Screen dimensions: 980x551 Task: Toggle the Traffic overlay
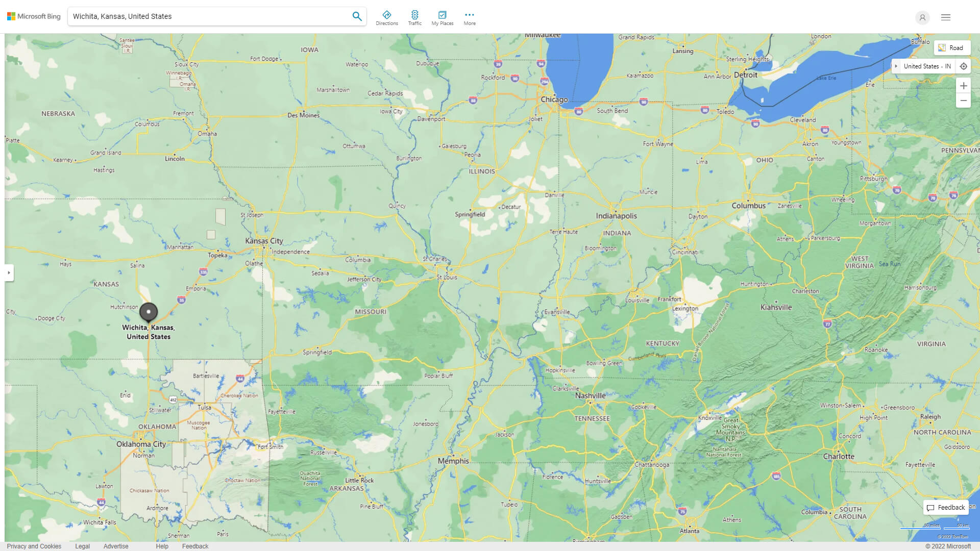(x=415, y=16)
